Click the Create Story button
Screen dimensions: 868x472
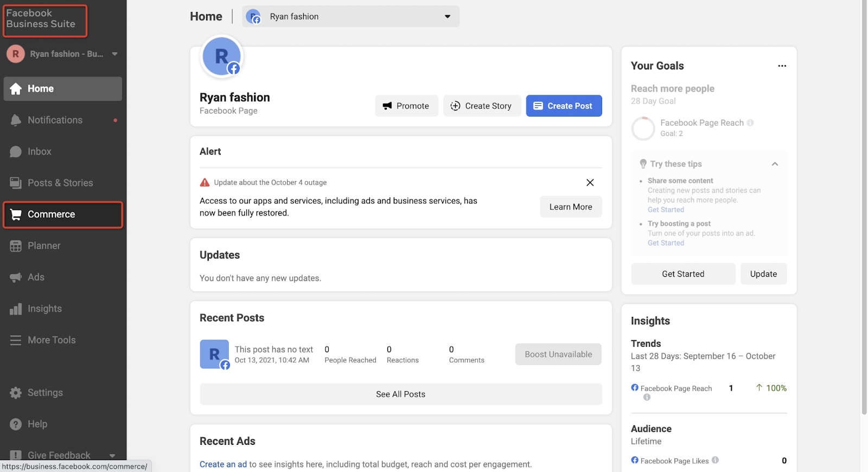(482, 106)
